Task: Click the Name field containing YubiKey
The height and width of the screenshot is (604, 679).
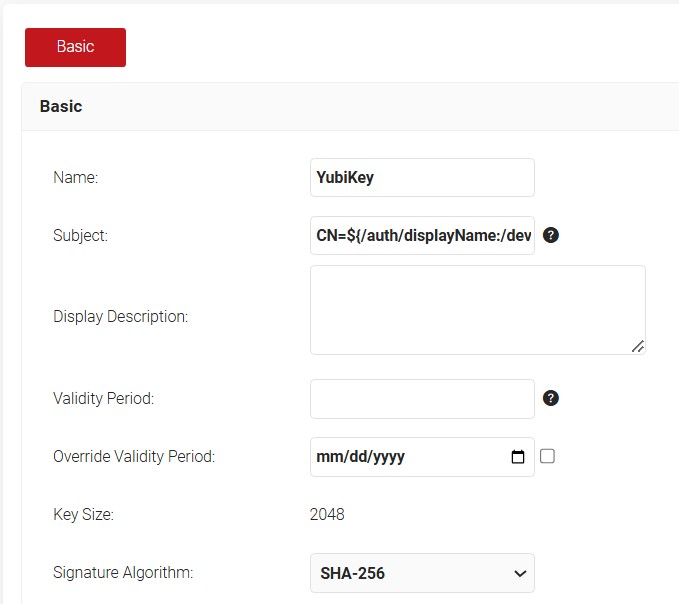Action: click(422, 177)
